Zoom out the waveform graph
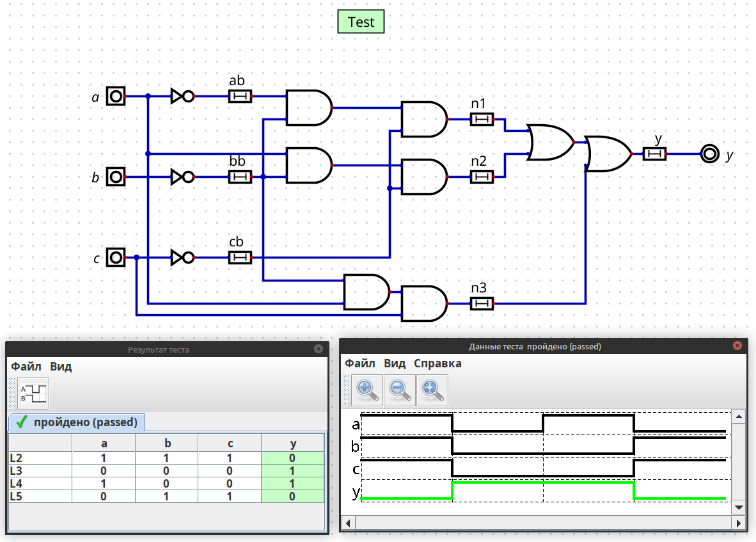 click(x=400, y=390)
